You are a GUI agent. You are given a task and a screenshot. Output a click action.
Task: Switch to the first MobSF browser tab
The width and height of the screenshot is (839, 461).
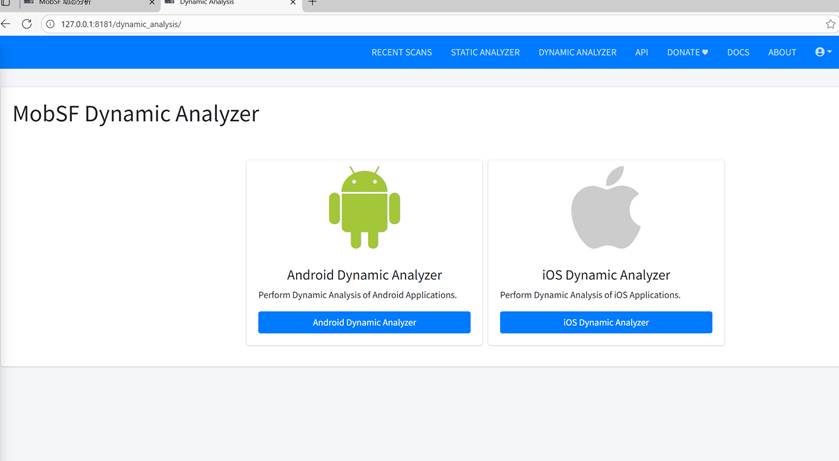88,3
